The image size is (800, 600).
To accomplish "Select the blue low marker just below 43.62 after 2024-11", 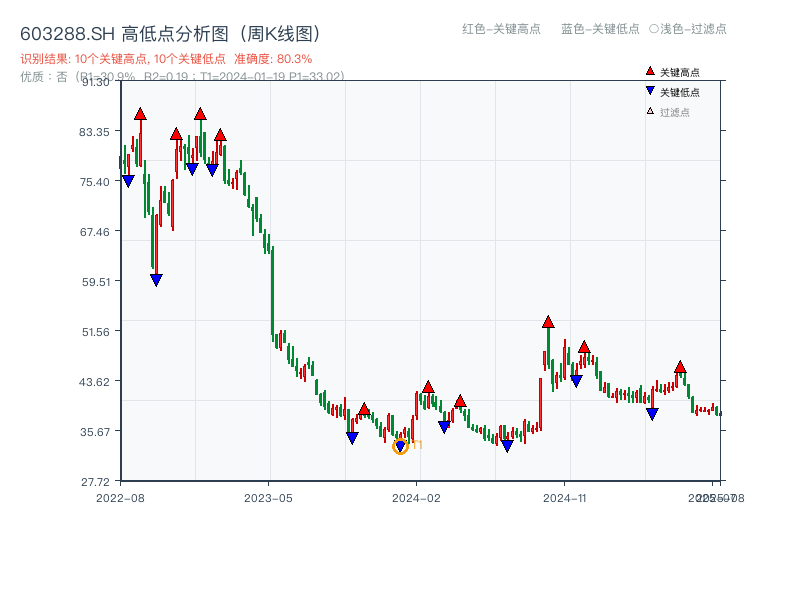I will click(576, 381).
